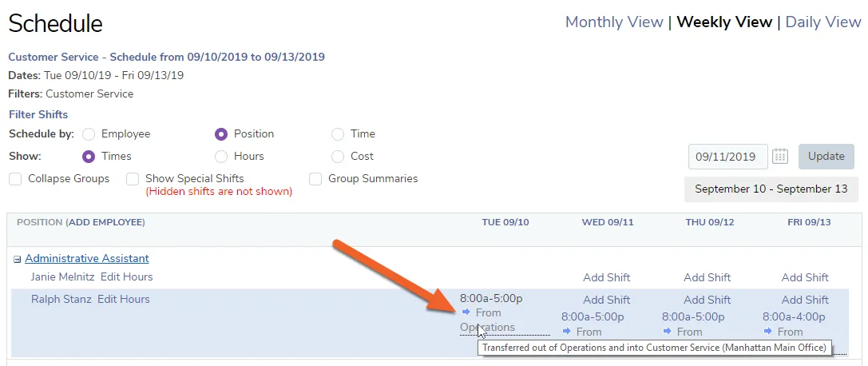Open Ralph Stanz Tuesday 8:00a-5:00p shift
The width and height of the screenshot is (868, 366).
[x=491, y=298]
